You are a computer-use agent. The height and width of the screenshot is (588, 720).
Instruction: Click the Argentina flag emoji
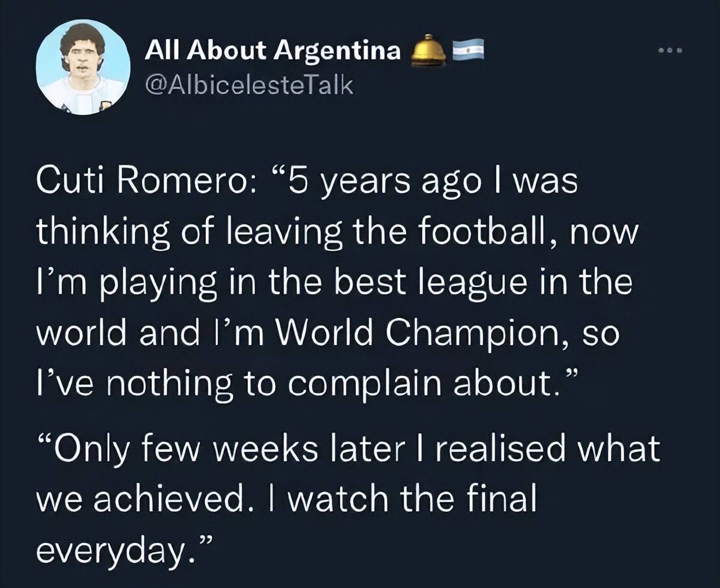coord(467,52)
